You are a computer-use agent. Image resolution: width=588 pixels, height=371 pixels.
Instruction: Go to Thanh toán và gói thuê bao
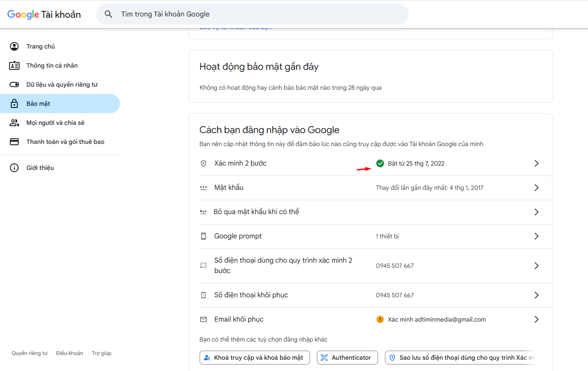65,142
